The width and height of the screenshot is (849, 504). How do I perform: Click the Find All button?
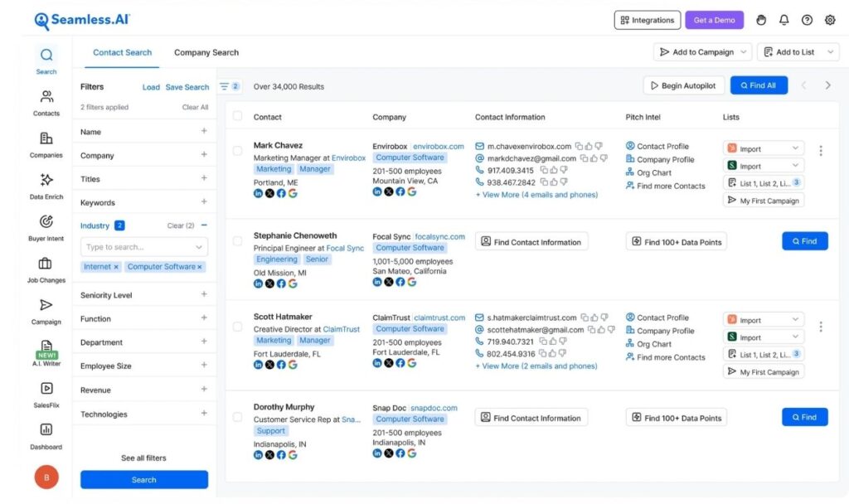click(759, 85)
